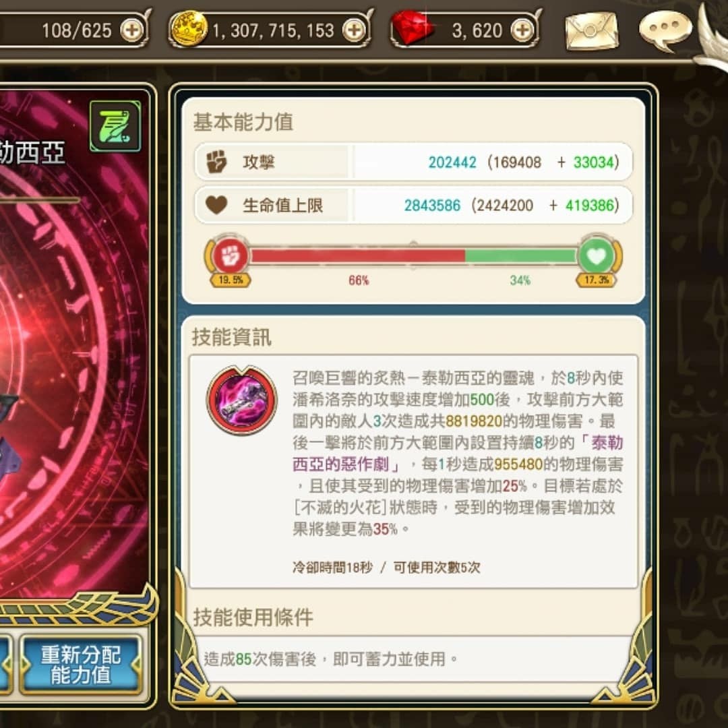This screenshot has width=728, height=728.
Task: Tap the 生命值上限 stat row
Action: (x=413, y=205)
